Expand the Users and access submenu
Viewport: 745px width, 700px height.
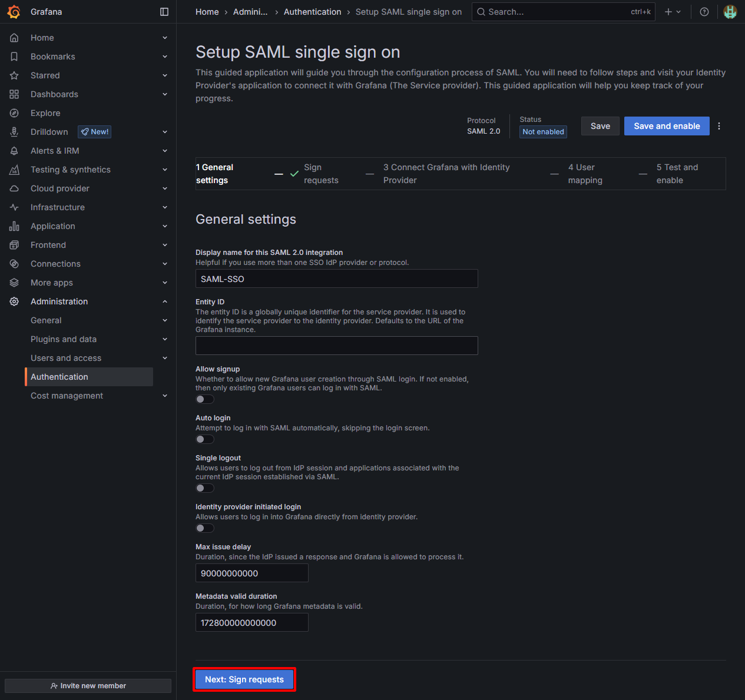point(165,358)
